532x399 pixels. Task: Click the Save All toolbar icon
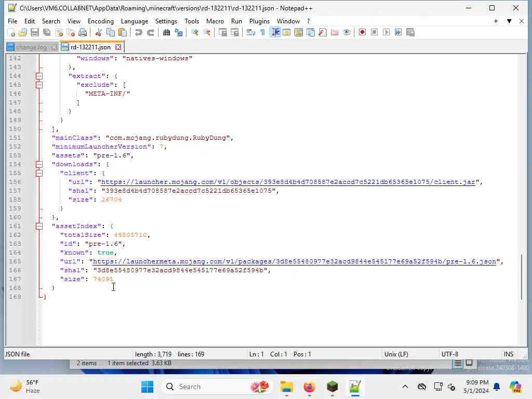tap(47, 32)
